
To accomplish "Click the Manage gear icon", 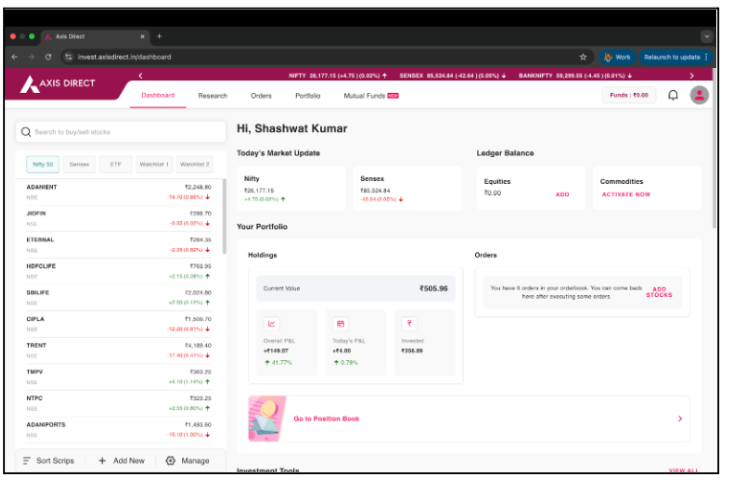I will pos(170,461).
